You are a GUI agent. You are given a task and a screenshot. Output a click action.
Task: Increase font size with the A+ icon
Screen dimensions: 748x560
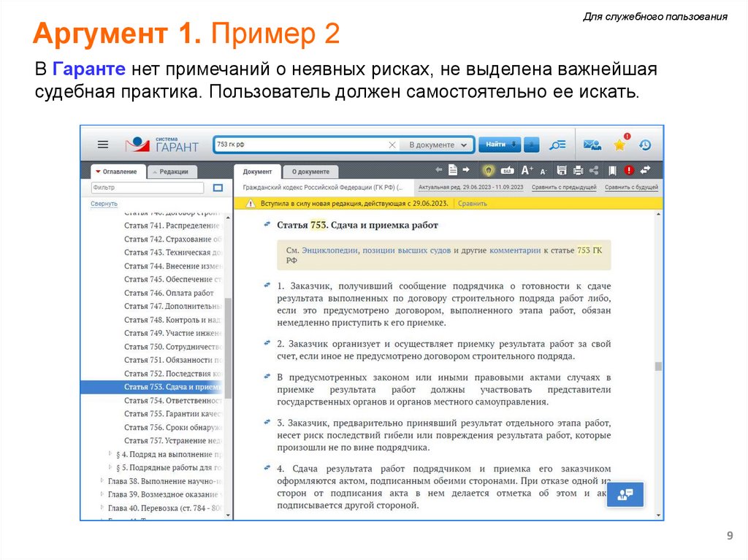[x=527, y=170]
